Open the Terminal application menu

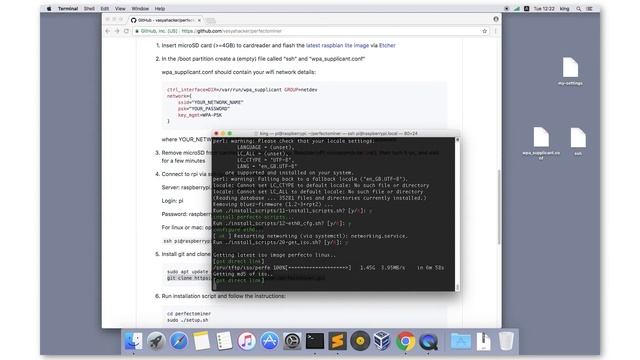68,8
